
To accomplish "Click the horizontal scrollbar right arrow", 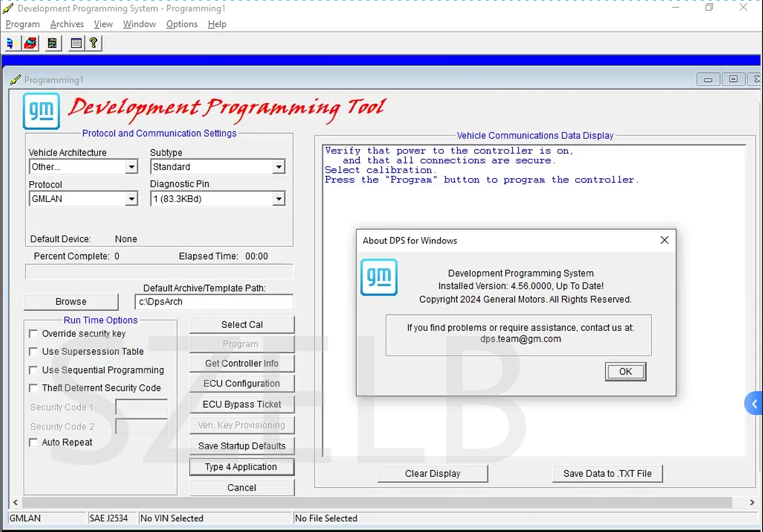I will 752,503.
